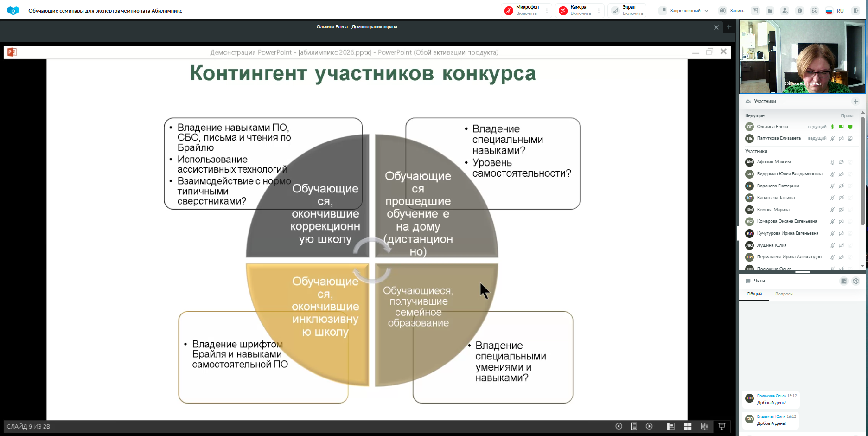Image resolution: width=868 pixels, height=436 pixels.
Task: Switch to slide sorter view
Action: point(688,426)
